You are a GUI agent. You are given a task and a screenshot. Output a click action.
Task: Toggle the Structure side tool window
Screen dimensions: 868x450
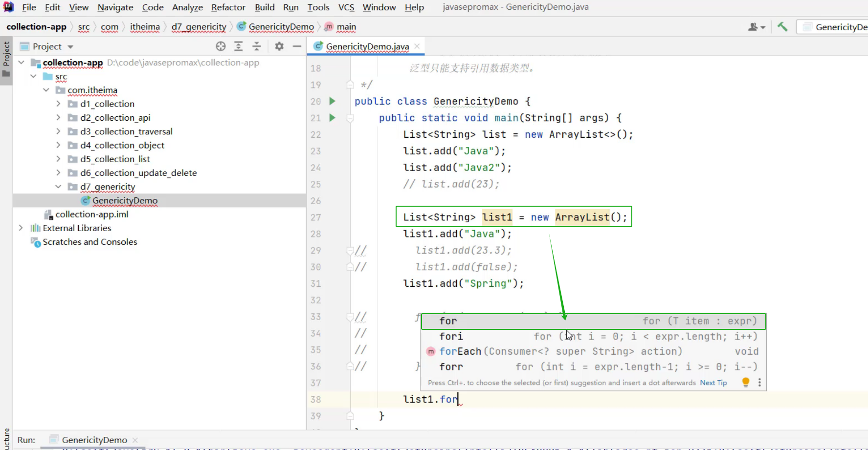pyautogui.click(x=6, y=438)
